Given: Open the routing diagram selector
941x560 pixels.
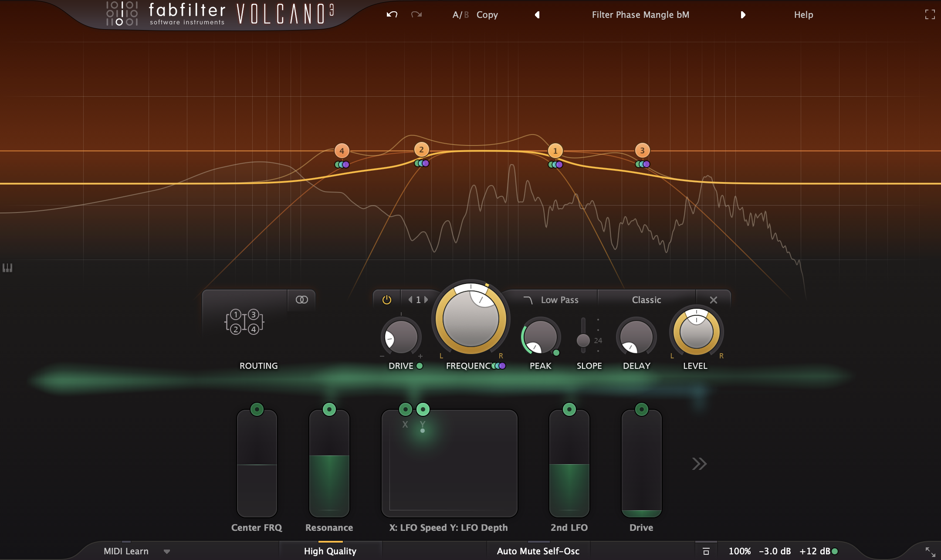Looking at the screenshot, I should click(244, 322).
